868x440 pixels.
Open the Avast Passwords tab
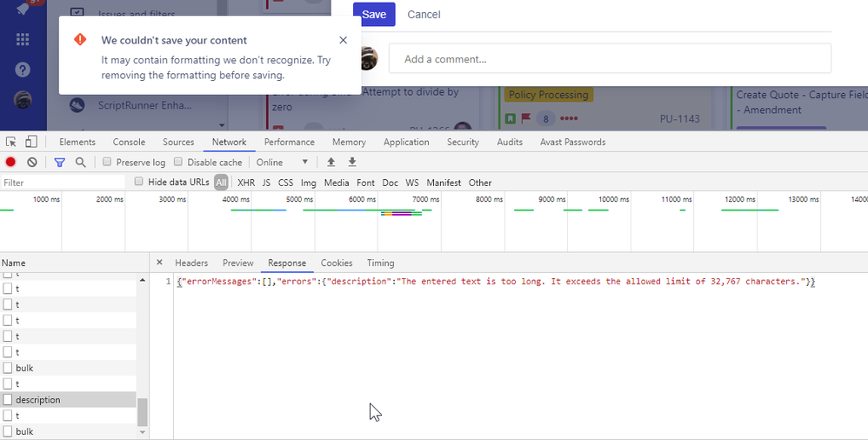[573, 142]
